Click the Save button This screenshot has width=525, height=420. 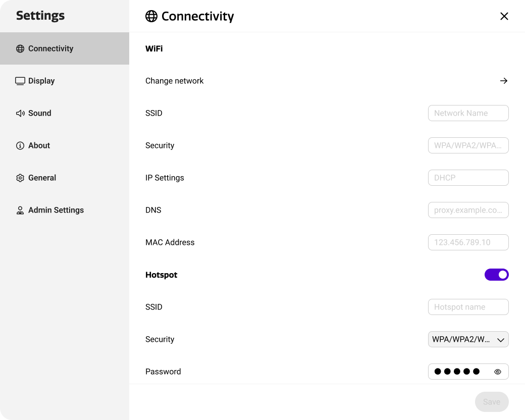pos(491,402)
